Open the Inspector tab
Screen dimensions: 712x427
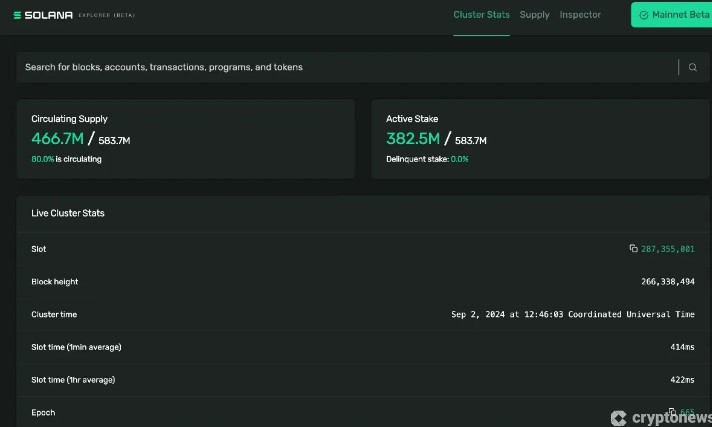[x=580, y=15]
